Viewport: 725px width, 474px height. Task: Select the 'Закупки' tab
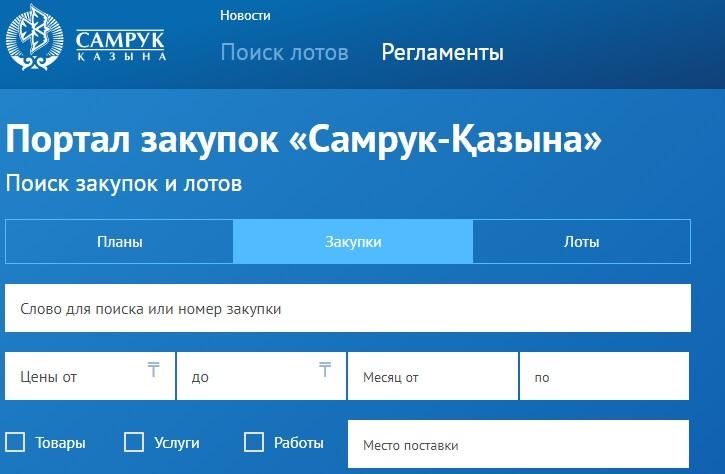click(x=353, y=241)
